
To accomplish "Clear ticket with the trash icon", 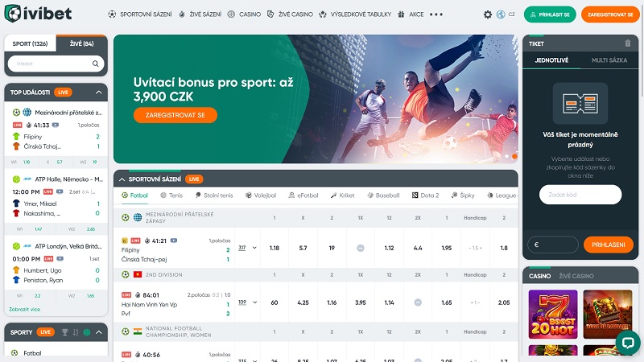I will pos(628,43).
